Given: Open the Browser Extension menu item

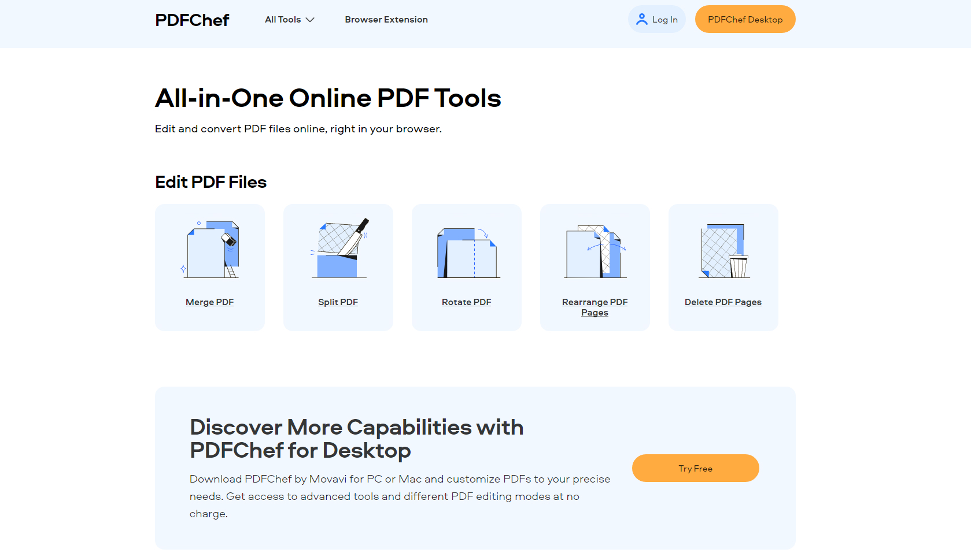Looking at the screenshot, I should (386, 20).
